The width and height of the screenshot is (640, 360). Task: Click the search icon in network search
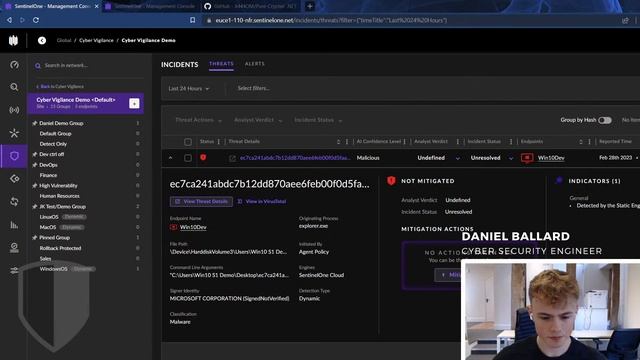[38, 66]
